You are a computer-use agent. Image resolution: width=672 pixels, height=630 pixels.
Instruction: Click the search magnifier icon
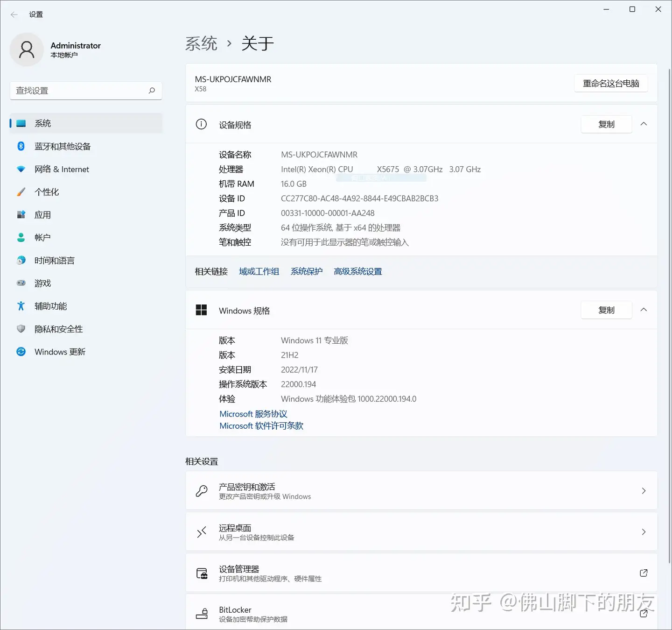click(152, 91)
